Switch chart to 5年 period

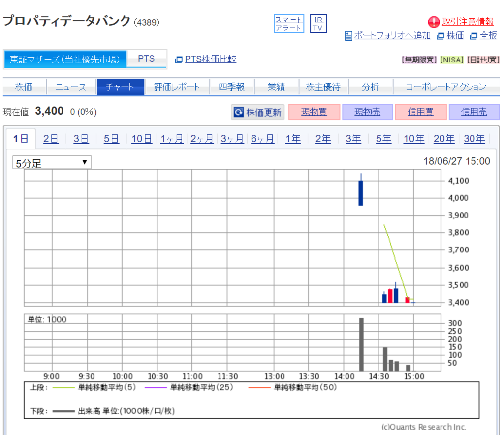pyautogui.click(x=383, y=139)
